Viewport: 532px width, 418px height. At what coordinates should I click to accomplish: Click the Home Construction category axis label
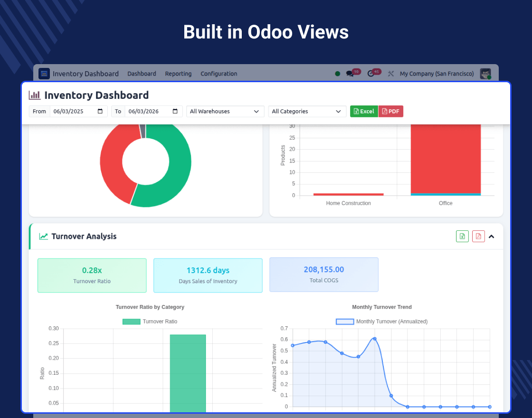(349, 203)
